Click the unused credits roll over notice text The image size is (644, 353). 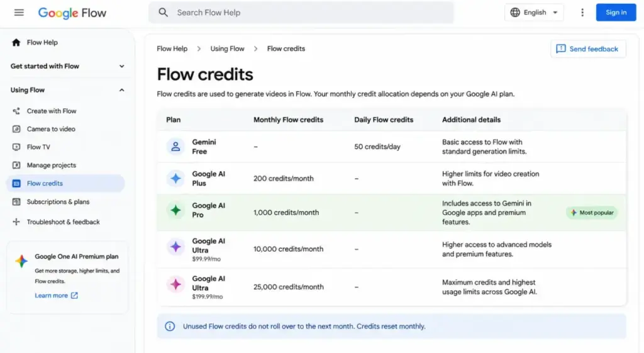point(304,327)
